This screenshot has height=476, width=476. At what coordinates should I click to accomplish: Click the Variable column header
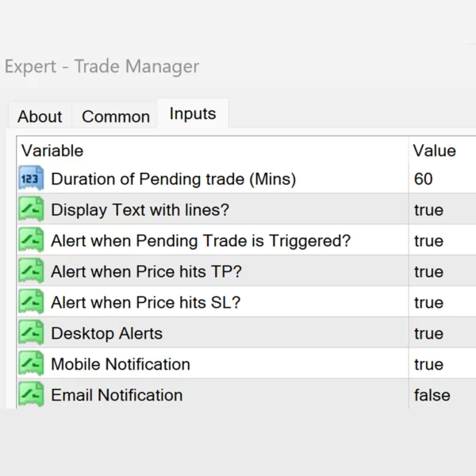point(52,151)
